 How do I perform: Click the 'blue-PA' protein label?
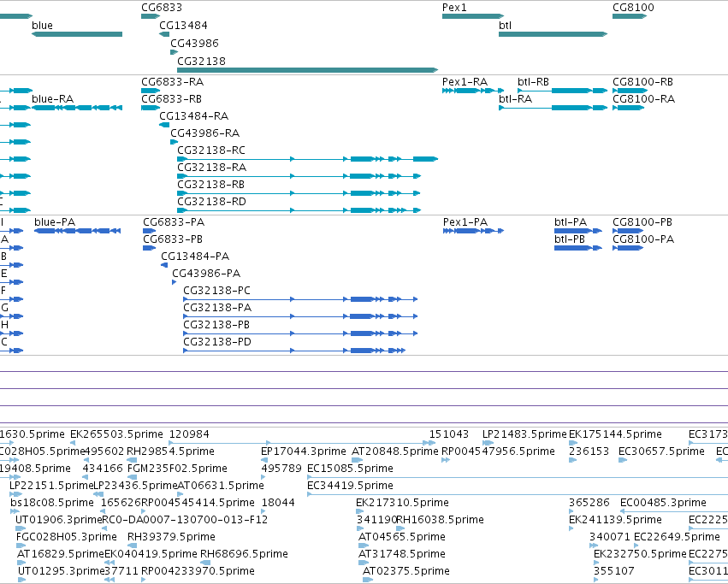(55, 222)
